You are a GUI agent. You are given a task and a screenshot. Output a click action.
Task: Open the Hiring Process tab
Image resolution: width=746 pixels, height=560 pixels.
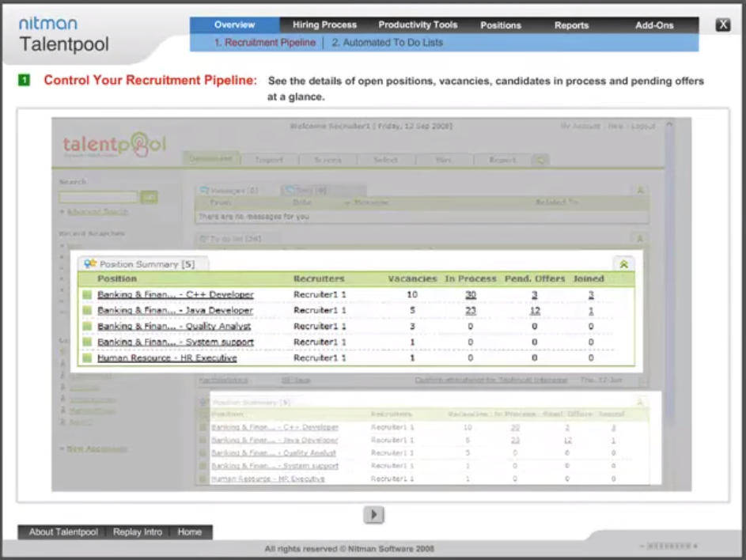click(324, 25)
